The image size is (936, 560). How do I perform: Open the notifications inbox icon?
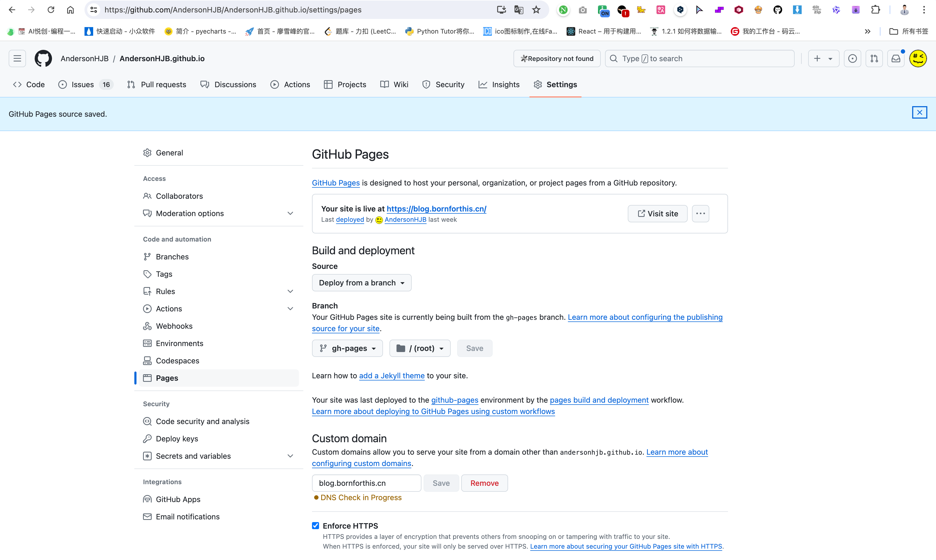(896, 58)
